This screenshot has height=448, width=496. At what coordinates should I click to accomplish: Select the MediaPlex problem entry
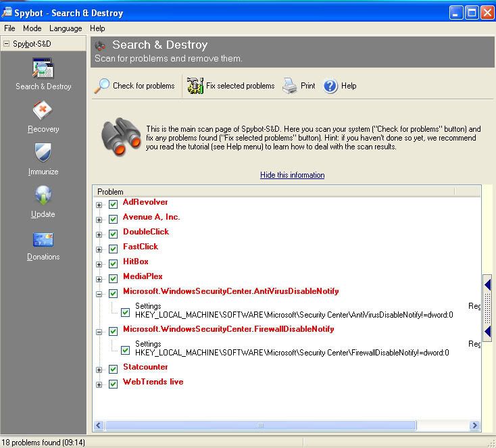tap(143, 276)
